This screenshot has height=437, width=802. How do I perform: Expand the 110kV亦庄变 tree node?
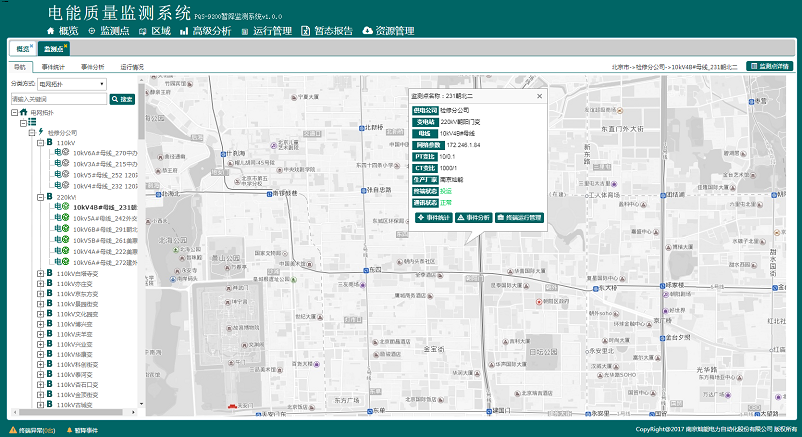pyautogui.click(x=40, y=284)
